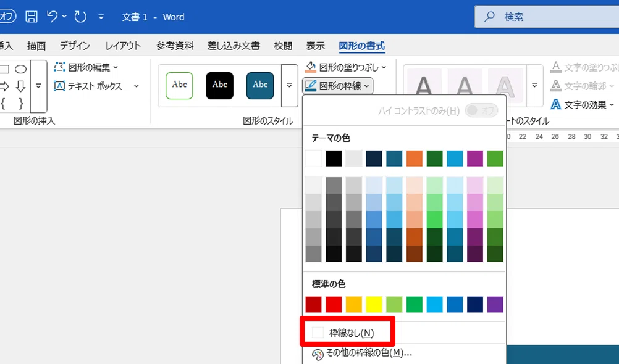619x364 pixels.
Task: Choose standard yellow color swatch
Action: click(374, 304)
